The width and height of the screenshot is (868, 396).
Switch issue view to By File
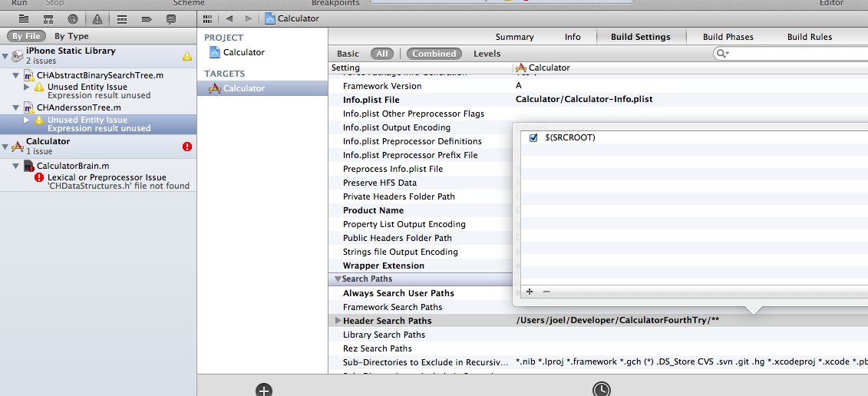coord(26,37)
